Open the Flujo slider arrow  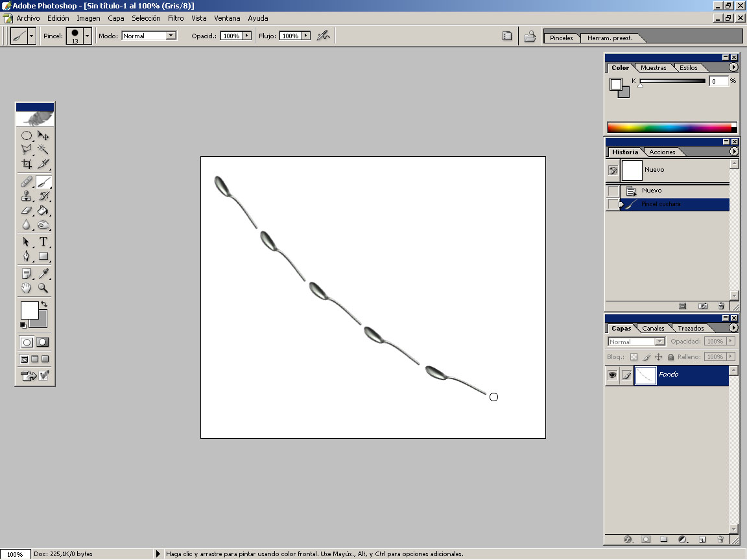(x=306, y=36)
